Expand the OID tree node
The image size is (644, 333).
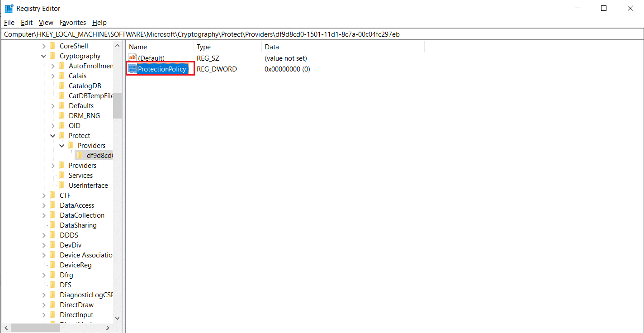tap(53, 126)
